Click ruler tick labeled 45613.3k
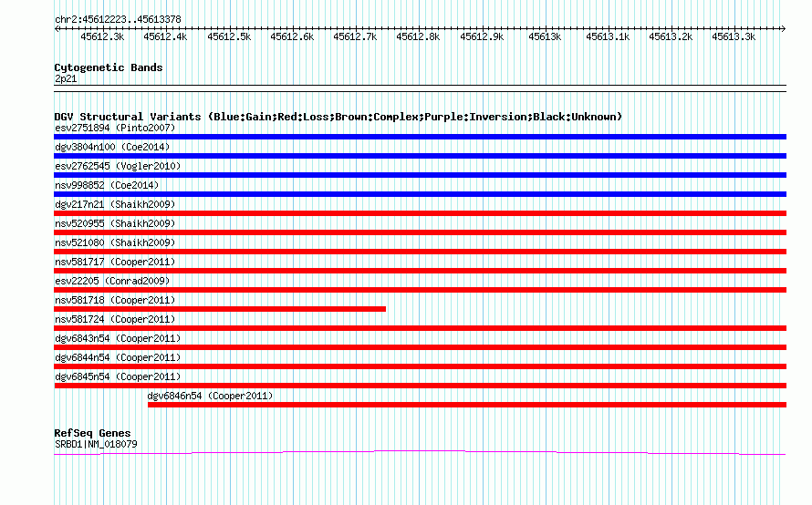 click(734, 36)
